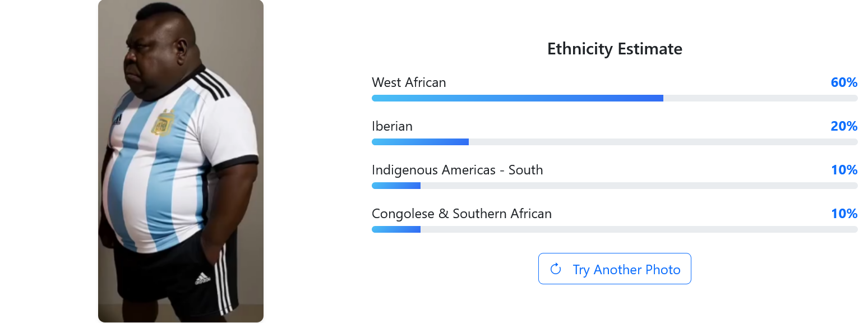Click the 60% value for West African

[844, 82]
